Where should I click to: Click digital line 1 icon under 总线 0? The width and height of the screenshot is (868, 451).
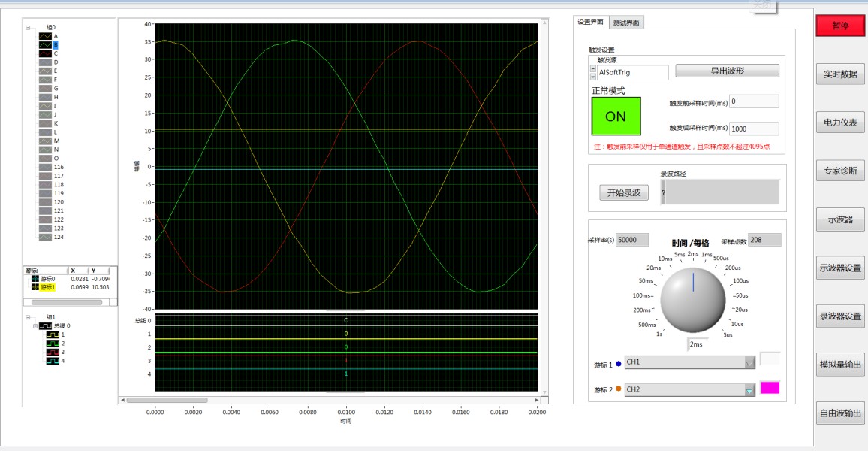tap(52, 334)
